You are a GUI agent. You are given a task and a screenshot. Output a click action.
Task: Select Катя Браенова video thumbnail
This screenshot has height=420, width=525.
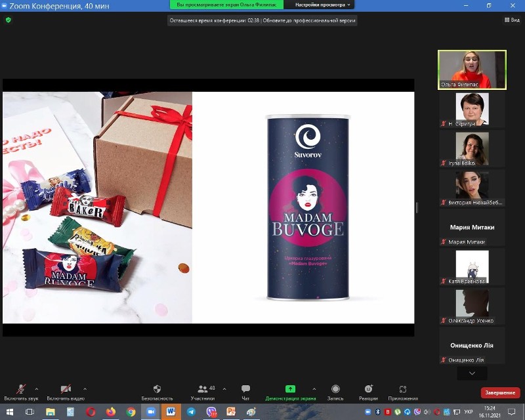tap(472, 267)
